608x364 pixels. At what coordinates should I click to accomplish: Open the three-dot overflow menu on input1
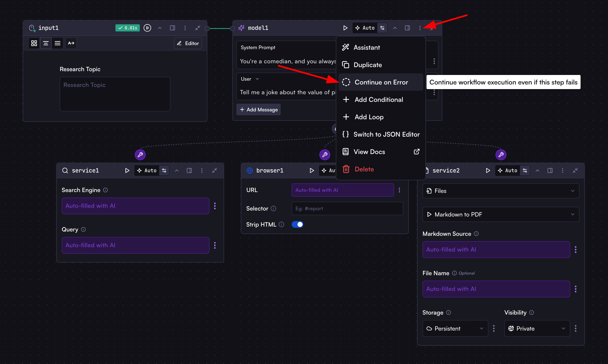tap(185, 28)
